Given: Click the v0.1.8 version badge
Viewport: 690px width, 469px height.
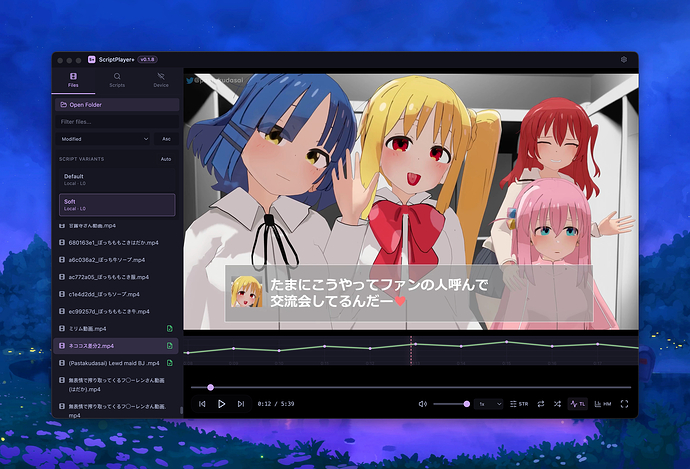Looking at the screenshot, I should click(x=147, y=59).
